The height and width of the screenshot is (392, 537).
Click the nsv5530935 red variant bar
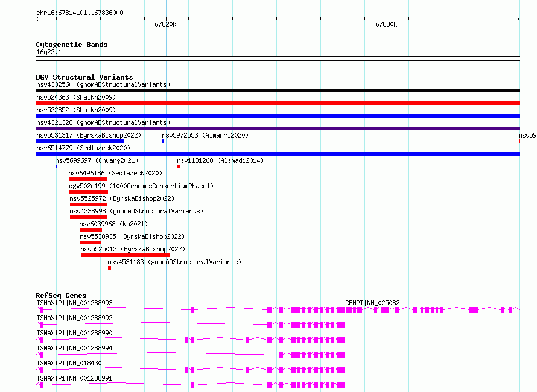[91, 242]
